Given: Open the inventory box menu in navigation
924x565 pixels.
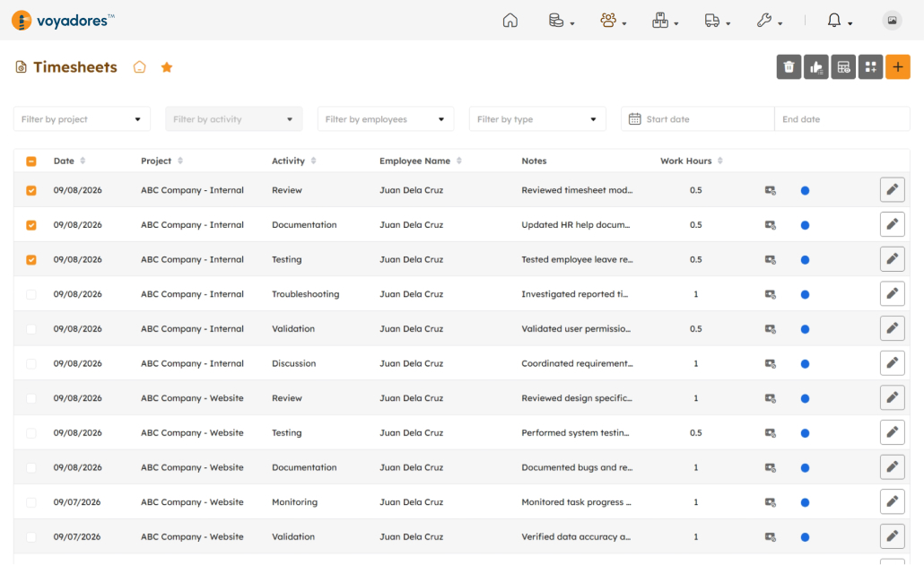Looking at the screenshot, I should [x=665, y=21].
